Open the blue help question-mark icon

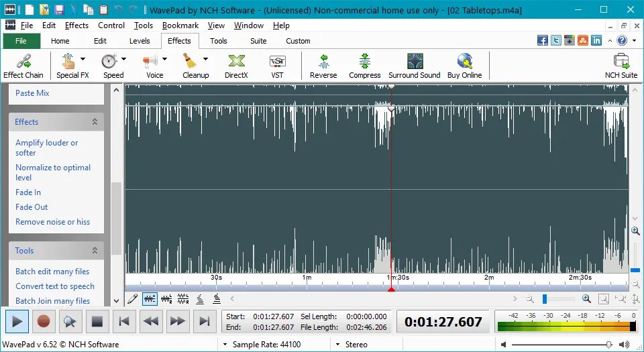coord(622,40)
